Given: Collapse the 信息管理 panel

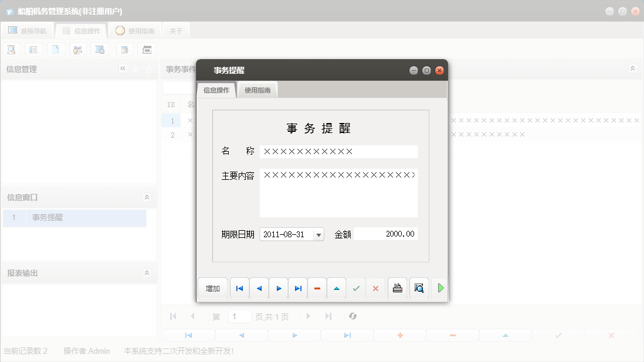Looking at the screenshot, I should coord(123,69).
